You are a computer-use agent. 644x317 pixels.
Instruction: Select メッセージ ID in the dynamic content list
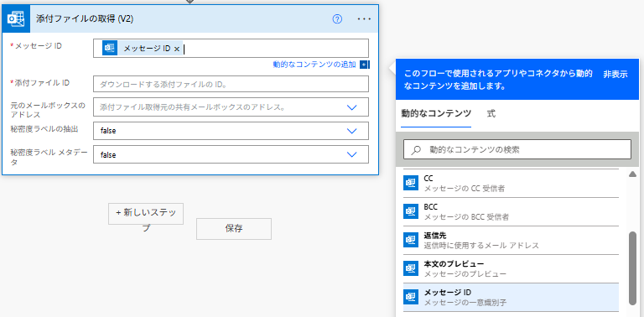[511, 297]
